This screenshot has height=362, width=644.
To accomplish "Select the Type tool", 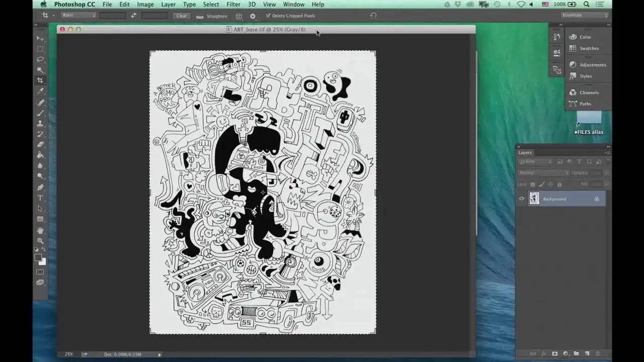I will point(40,198).
